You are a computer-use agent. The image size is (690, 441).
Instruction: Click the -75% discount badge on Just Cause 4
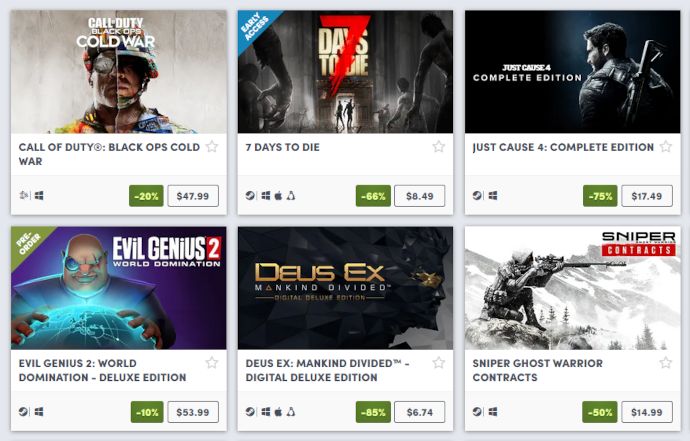click(x=600, y=196)
